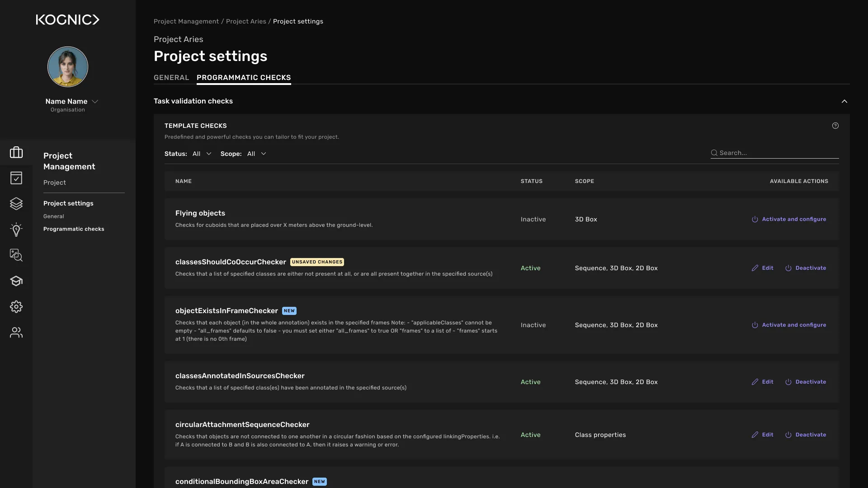Screen dimensions: 868x488
Task: Open the Status filter dropdown
Action: click(202, 154)
